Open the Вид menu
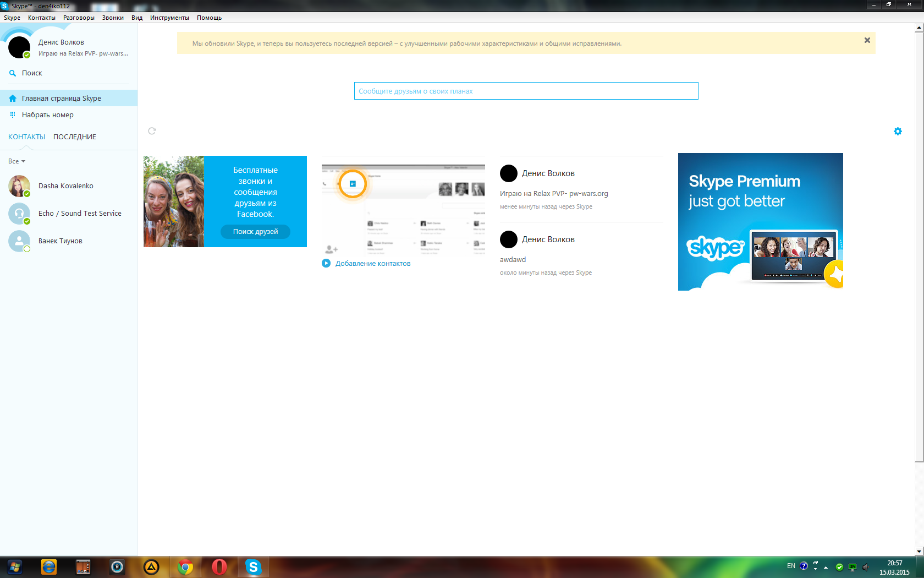This screenshot has height=578, width=924. 137,18
